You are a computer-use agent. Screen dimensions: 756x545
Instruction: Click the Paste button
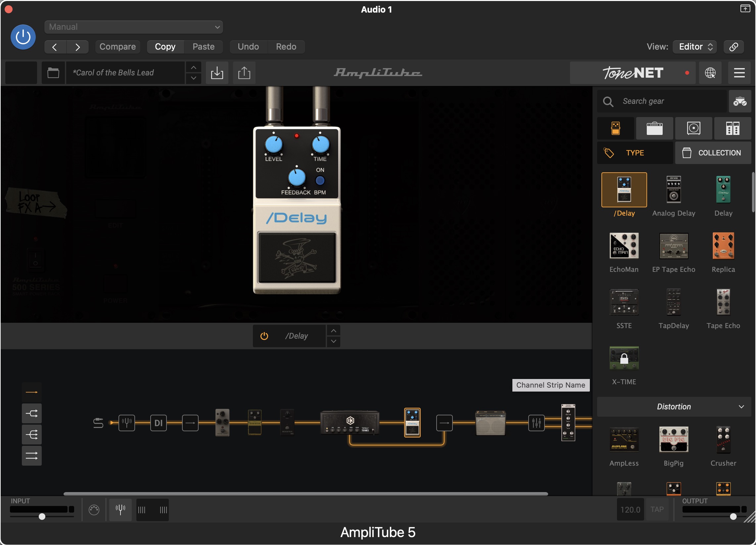[203, 47]
